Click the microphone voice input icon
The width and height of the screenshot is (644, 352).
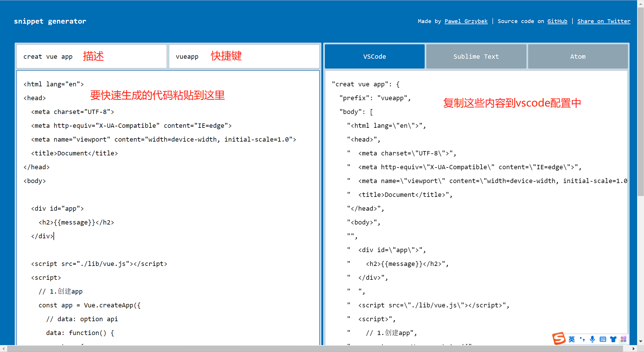[x=592, y=339]
